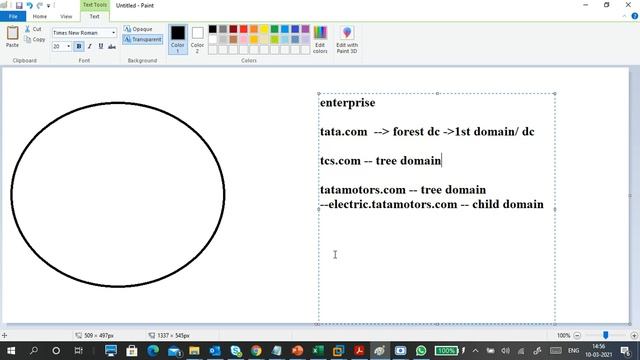Save the drawing from quick access toolbar

point(19,5)
